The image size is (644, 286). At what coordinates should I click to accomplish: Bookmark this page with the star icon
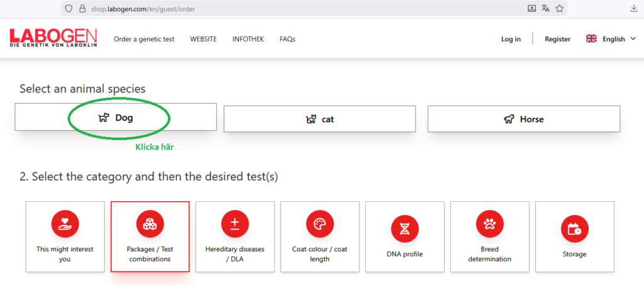(x=560, y=8)
